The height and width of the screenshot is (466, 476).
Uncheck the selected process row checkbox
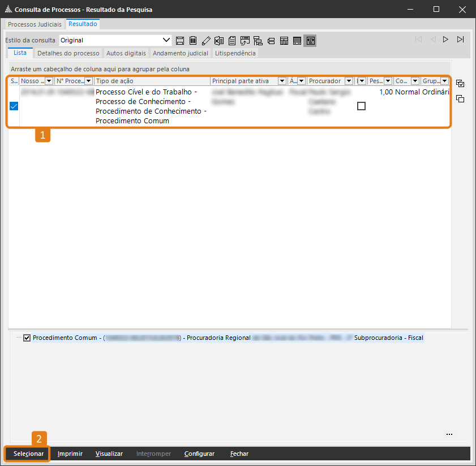click(x=14, y=106)
